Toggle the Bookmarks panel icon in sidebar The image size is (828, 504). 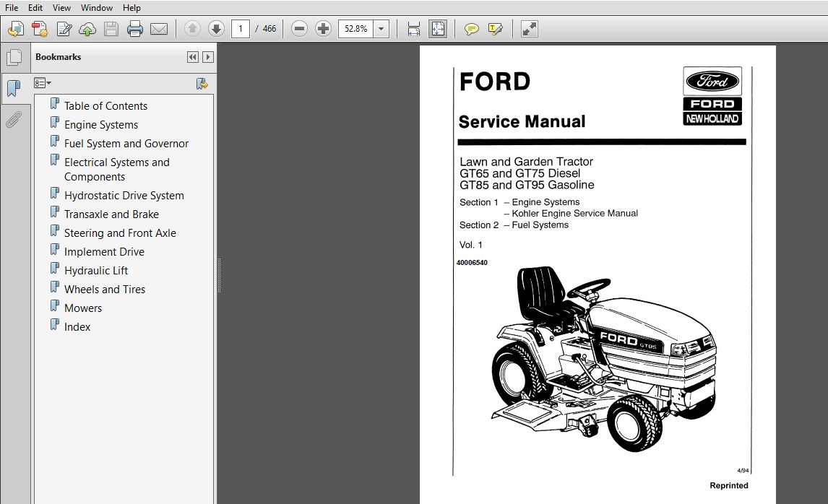13,88
